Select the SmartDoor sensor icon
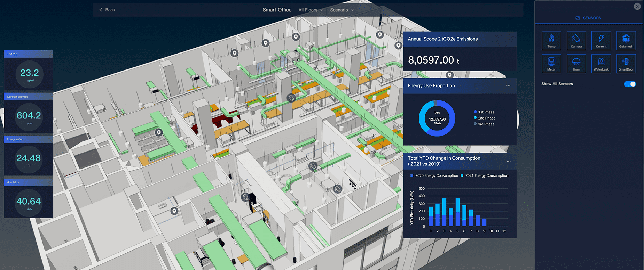The height and width of the screenshot is (270, 644). pyautogui.click(x=626, y=64)
